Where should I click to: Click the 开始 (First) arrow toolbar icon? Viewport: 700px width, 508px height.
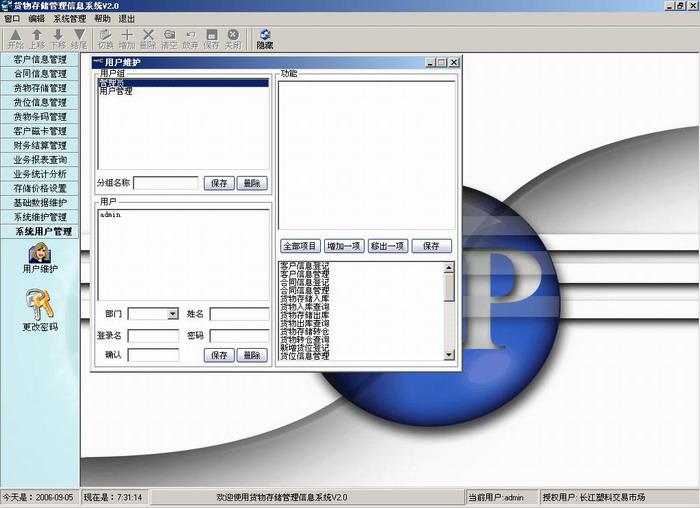pos(15,38)
